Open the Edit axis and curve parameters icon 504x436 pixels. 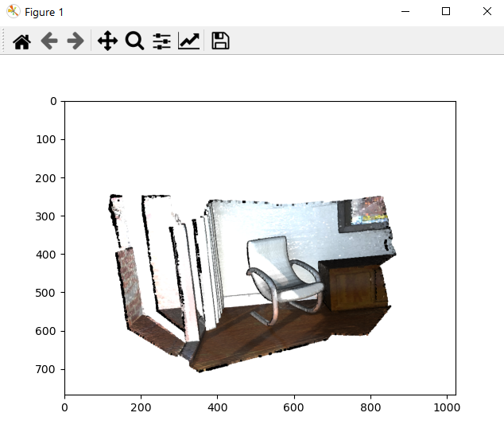(x=189, y=41)
